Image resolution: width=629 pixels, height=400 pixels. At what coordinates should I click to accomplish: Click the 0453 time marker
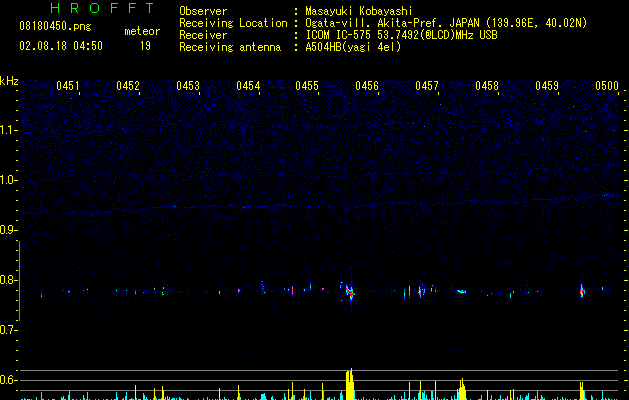pyautogui.click(x=188, y=87)
